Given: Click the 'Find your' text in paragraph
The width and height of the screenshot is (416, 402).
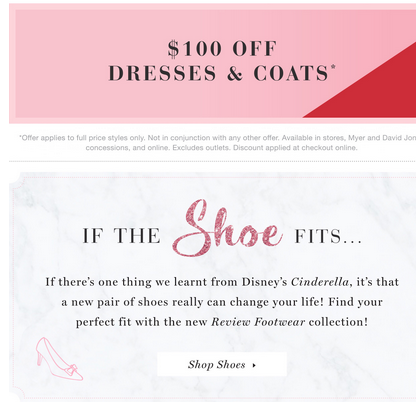Looking at the screenshot, I should [355, 302].
